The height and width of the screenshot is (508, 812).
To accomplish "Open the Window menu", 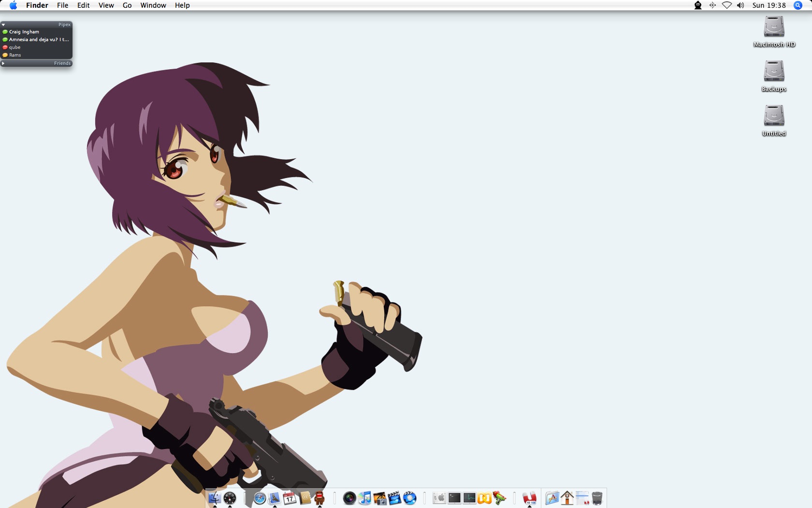I will coord(153,5).
